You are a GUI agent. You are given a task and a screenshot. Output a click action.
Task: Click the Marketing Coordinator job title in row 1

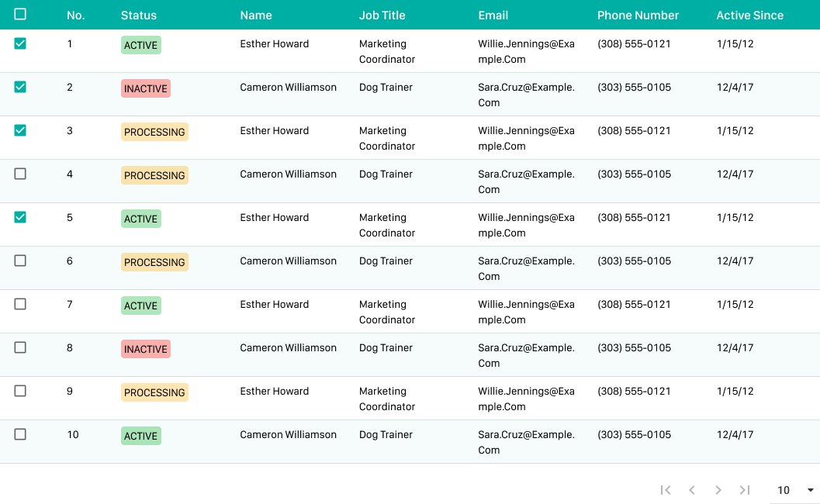coord(387,51)
